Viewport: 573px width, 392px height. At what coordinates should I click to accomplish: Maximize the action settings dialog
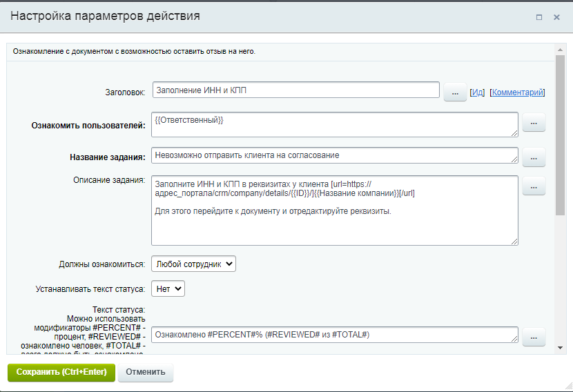click(539, 17)
